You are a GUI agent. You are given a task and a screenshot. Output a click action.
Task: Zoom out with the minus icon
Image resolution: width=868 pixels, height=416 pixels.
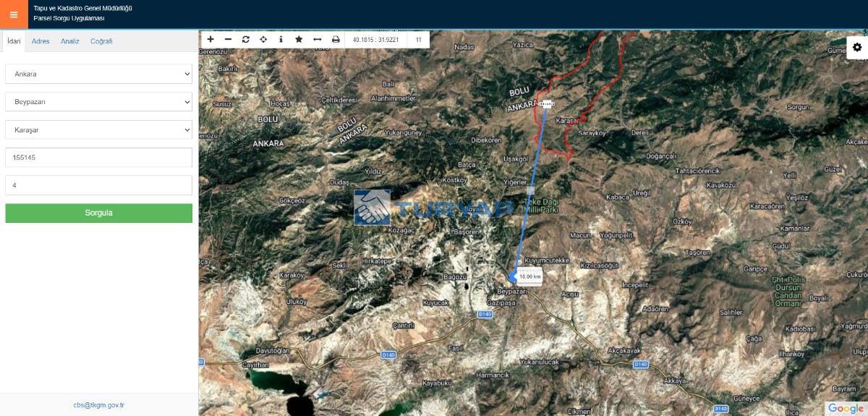(229, 39)
